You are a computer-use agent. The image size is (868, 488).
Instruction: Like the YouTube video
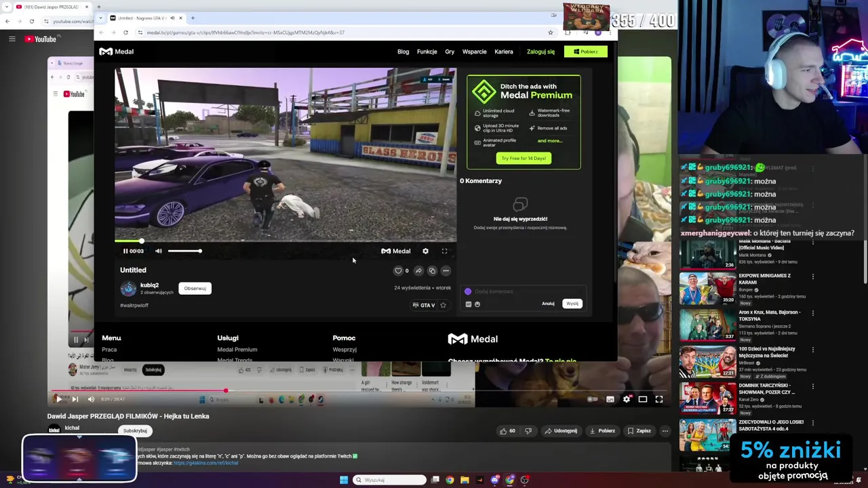coord(507,430)
